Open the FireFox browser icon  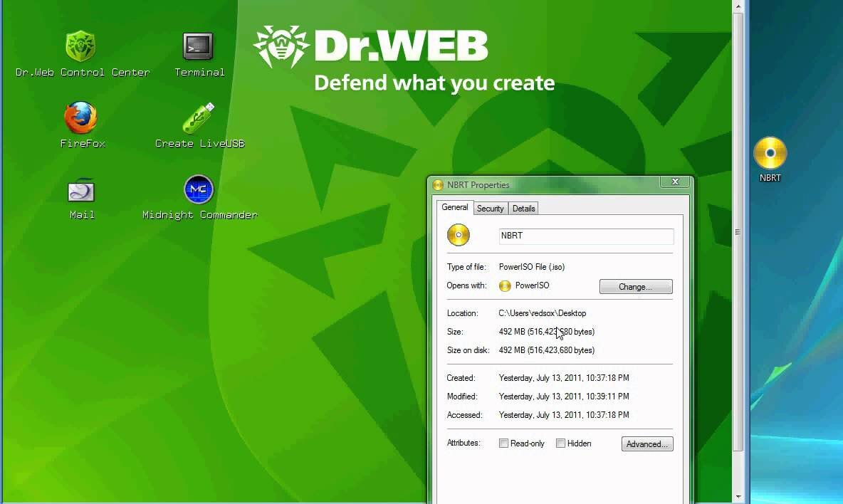click(80, 117)
